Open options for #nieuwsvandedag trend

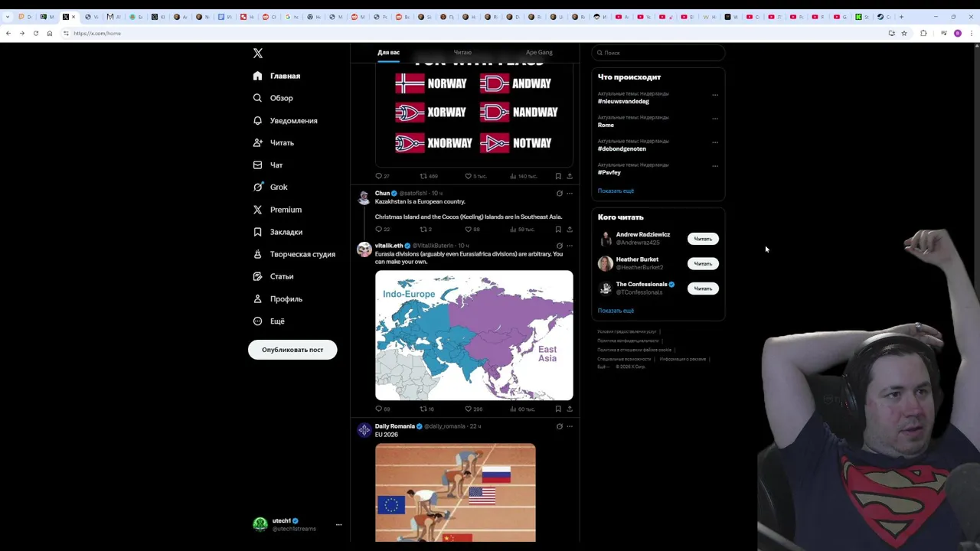click(715, 95)
